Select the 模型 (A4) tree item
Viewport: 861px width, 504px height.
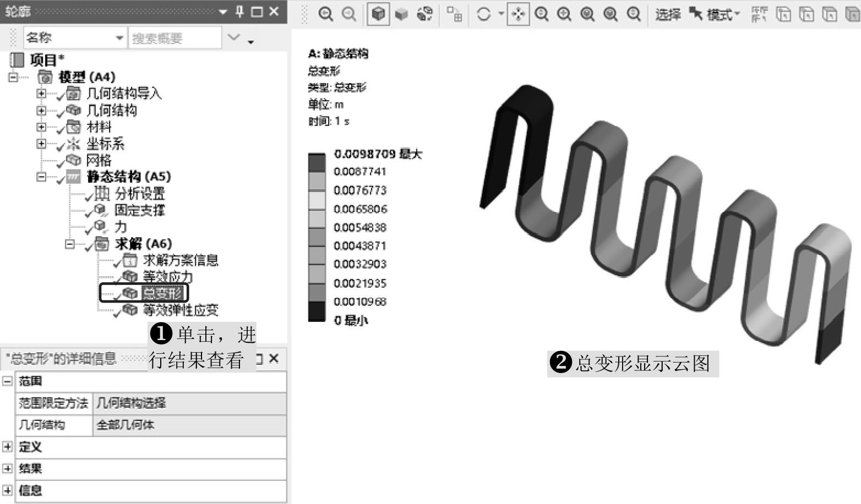click(x=86, y=77)
